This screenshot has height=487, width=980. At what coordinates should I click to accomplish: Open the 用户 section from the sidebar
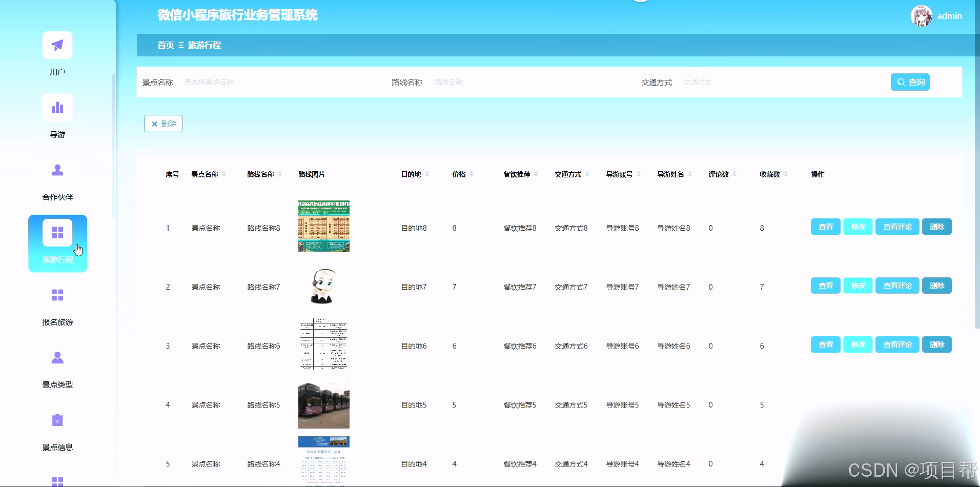point(57,45)
